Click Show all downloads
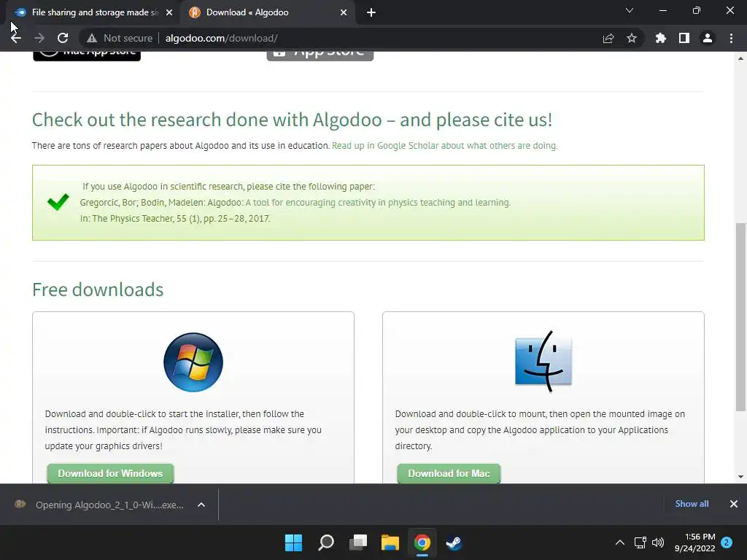The height and width of the screenshot is (560, 747). tap(692, 504)
